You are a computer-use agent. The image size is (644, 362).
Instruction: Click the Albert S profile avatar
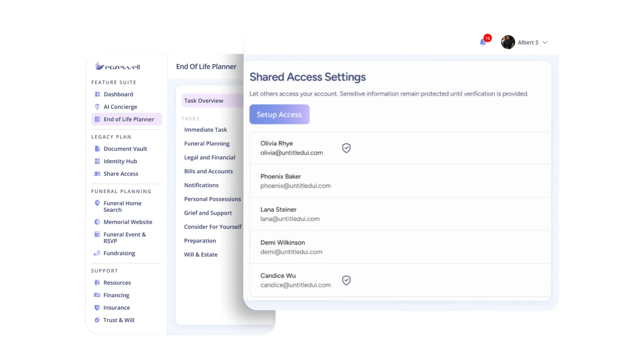point(508,42)
